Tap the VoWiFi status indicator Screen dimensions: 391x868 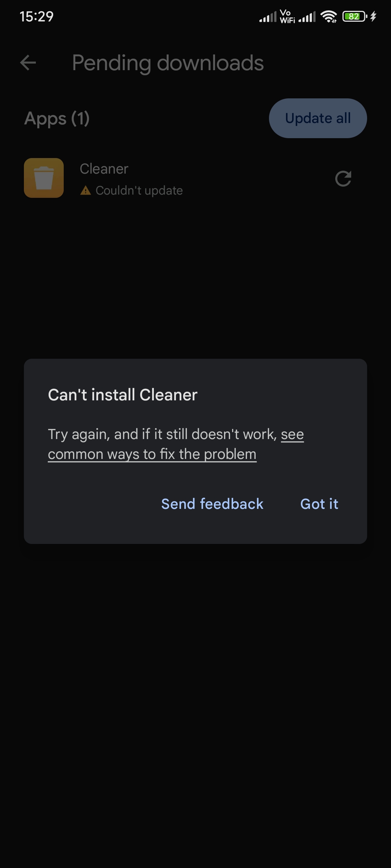point(287,17)
